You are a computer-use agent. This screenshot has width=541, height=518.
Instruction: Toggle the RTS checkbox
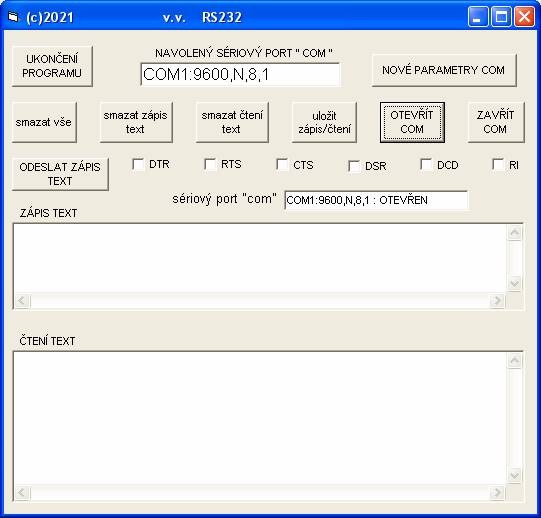point(210,164)
